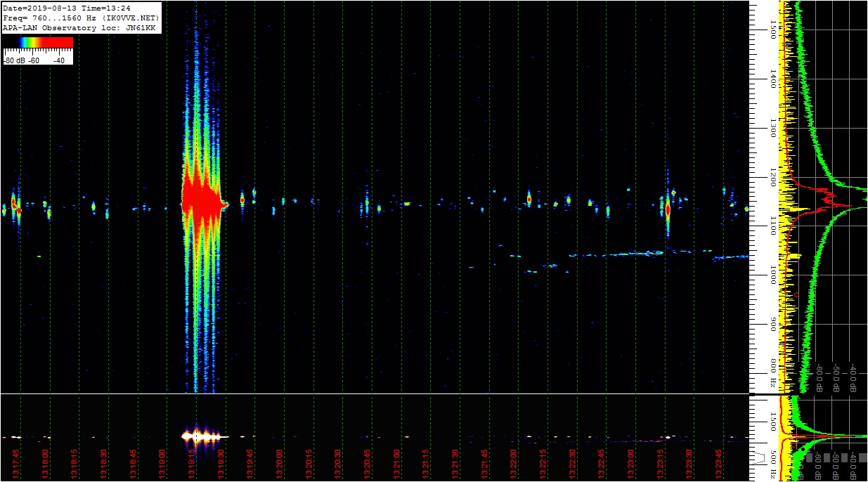Image resolution: width=868 pixels, height=482 pixels.
Task: Select the 13:23:15 time marker
Action: (660, 465)
